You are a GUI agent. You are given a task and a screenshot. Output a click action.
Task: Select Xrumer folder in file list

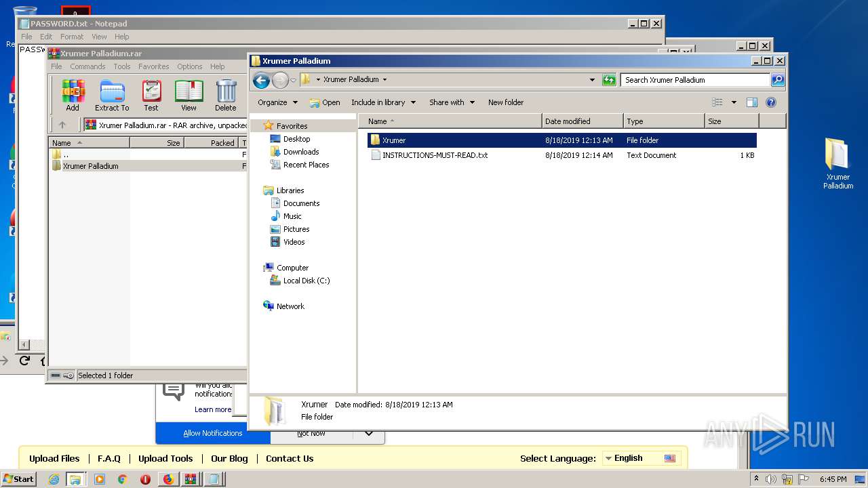tap(561, 140)
